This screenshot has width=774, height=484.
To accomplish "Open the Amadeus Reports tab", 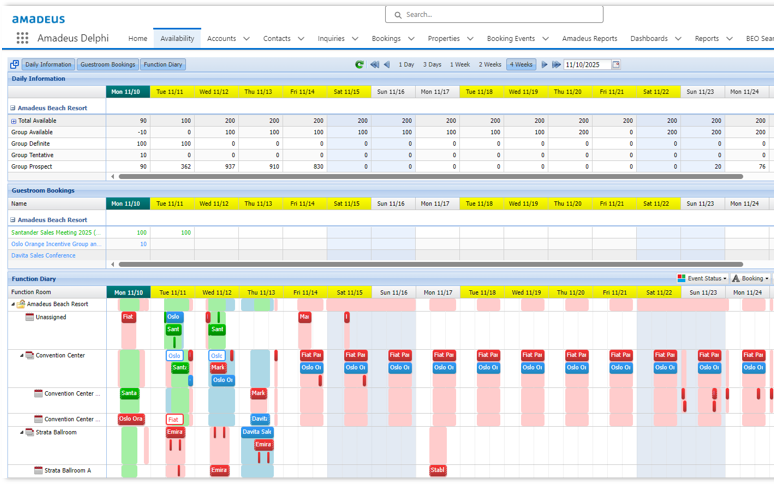I will click(589, 38).
